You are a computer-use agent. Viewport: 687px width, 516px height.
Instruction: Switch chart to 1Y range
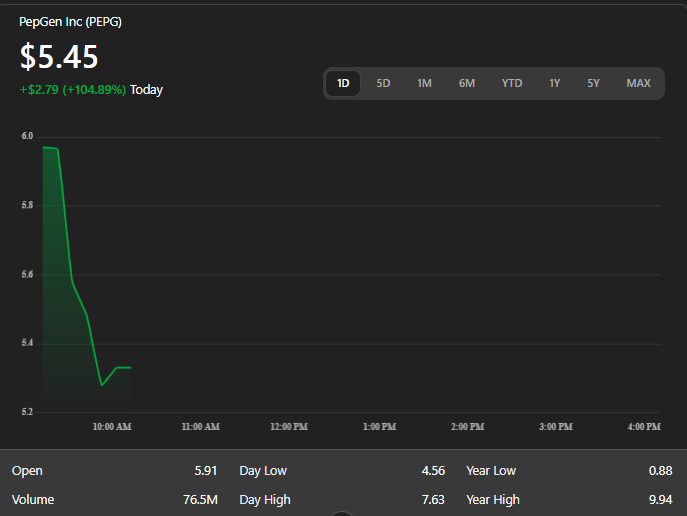tap(555, 83)
